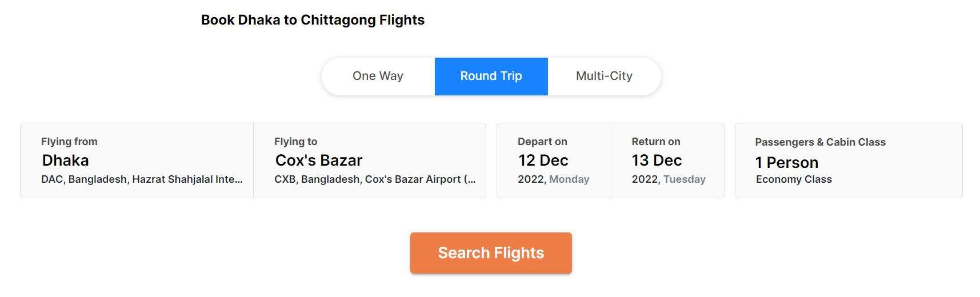Click the 2022, Monday departure text
Screen dimensions: 980x297
coord(553,179)
